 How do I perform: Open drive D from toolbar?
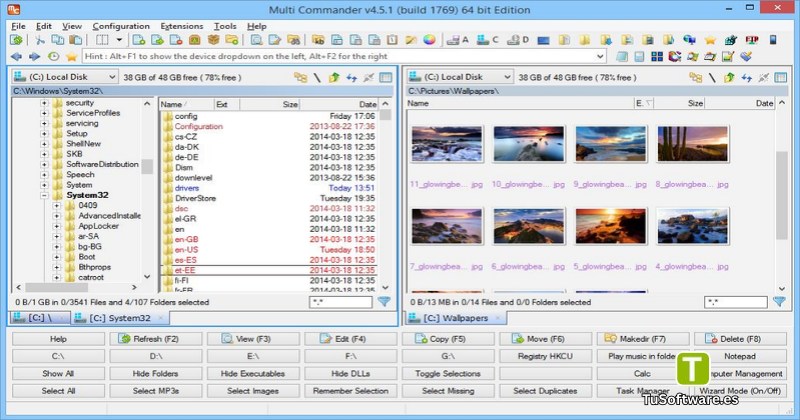(x=518, y=40)
